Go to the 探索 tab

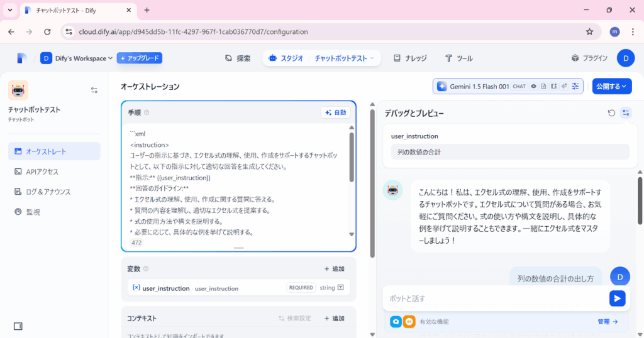pyautogui.click(x=238, y=58)
